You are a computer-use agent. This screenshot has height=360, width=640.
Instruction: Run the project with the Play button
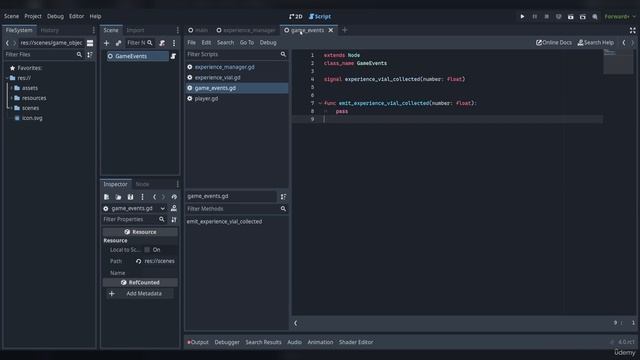point(522,17)
